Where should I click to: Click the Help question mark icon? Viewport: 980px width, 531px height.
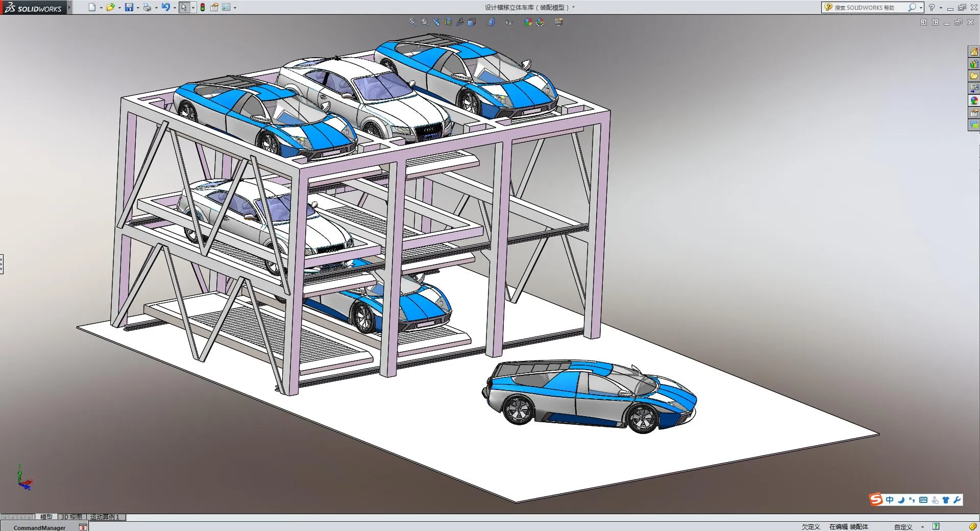932,7
